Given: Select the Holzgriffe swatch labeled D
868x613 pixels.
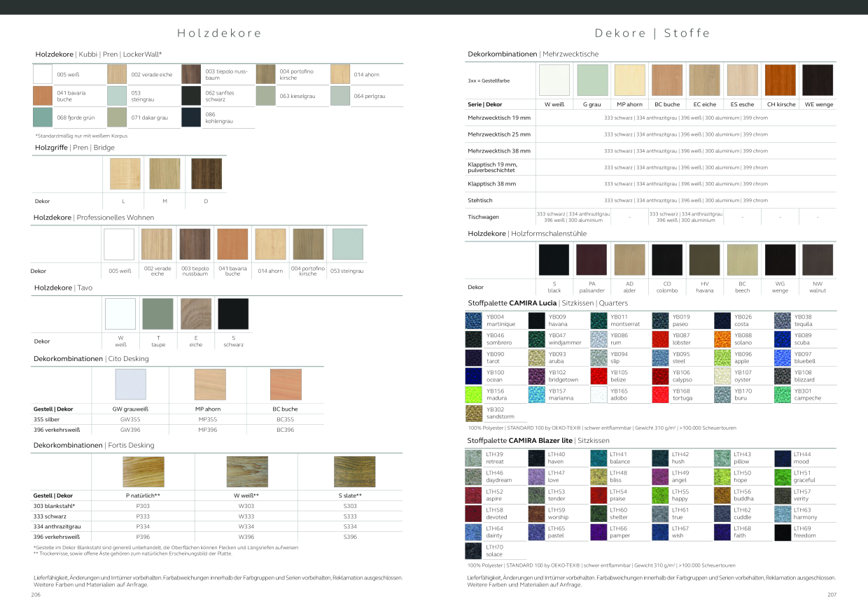Looking at the screenshot, I should [x=206, y=174].
